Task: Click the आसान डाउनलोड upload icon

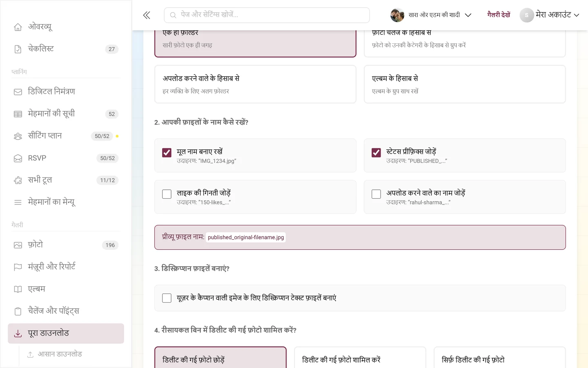Action: point(30,355)
